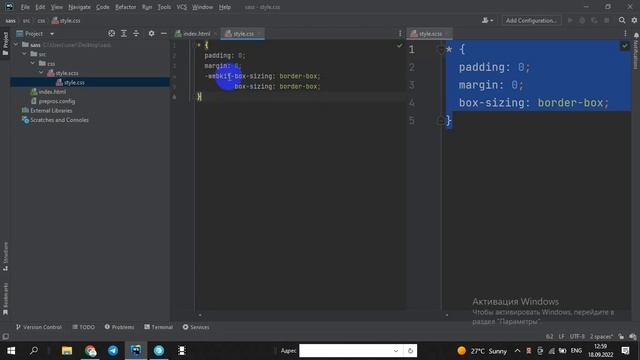
Task: Collapse the src folder in the tree
Action: click(x=24, y=54)
